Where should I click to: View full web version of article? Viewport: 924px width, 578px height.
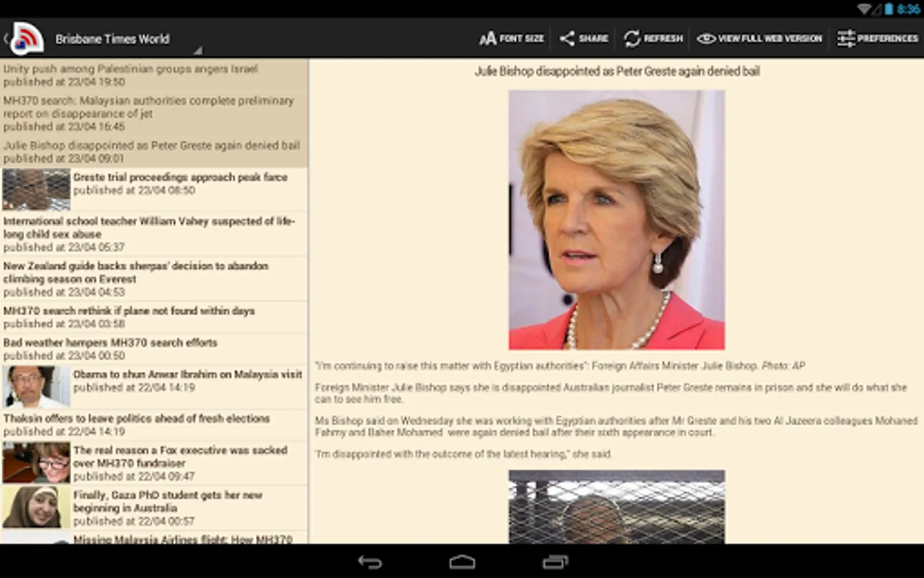(x=759, y=39)
